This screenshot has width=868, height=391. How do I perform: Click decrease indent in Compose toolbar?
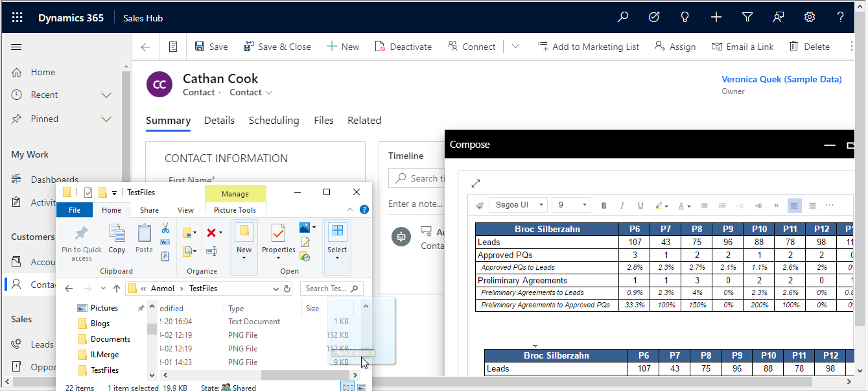pyautogui.click(x=740, y=206)
